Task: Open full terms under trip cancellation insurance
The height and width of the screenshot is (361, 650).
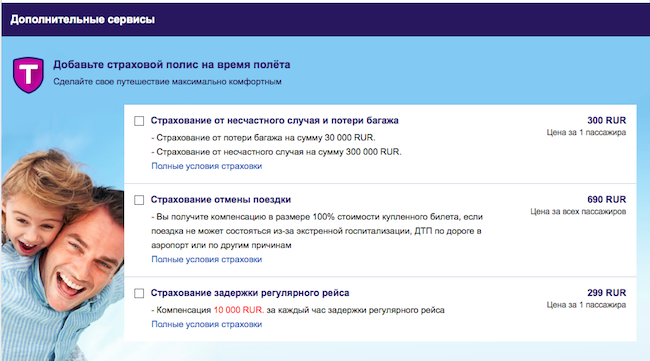Action: [x=206, y=259]
